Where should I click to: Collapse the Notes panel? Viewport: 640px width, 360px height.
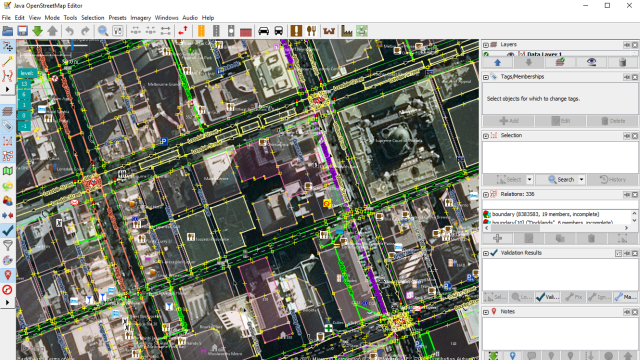486,312
